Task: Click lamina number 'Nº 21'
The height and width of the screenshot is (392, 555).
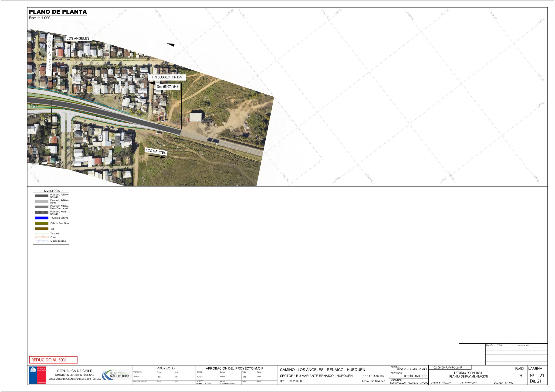Action: (537, 375)
